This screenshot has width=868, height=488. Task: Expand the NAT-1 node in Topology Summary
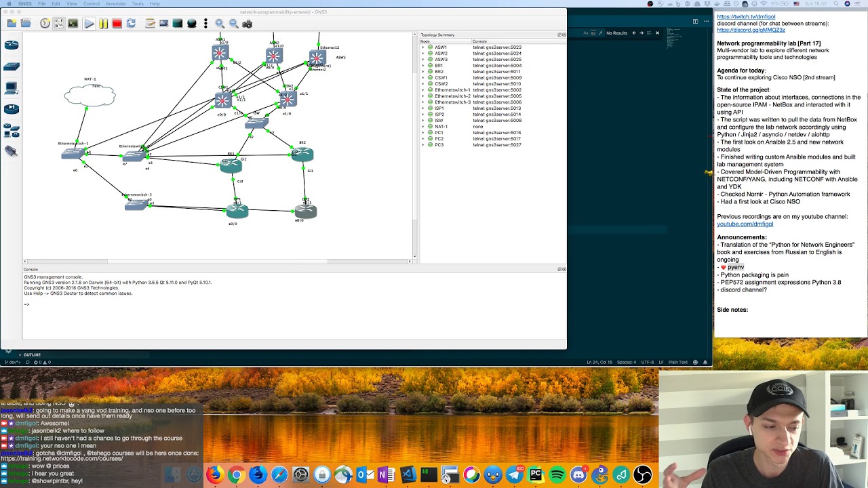423,127
